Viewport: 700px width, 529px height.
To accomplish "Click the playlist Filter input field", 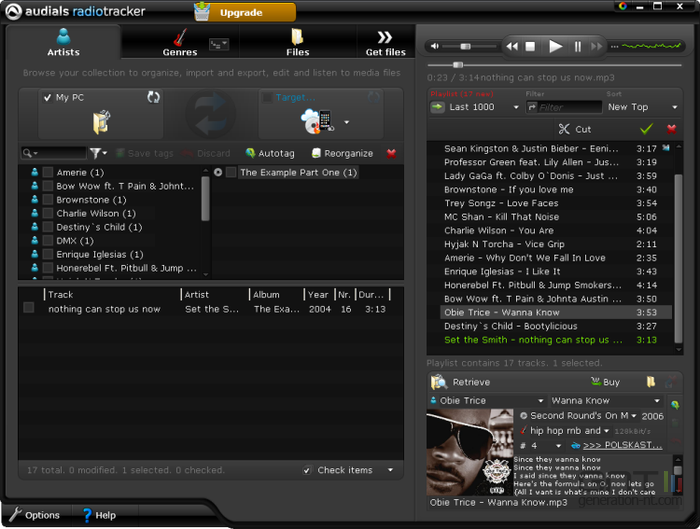I will click(x=564, y=107).
